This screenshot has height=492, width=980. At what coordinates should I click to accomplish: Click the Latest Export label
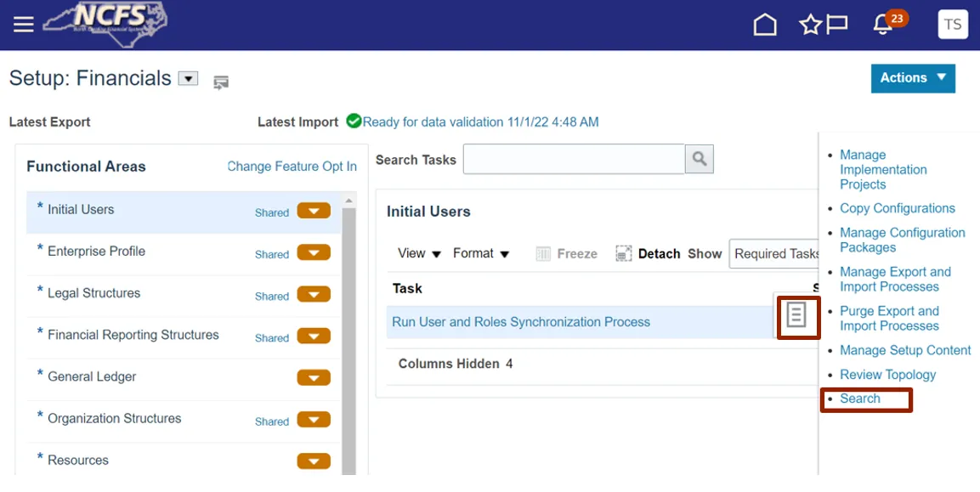(x=49, y=122)
